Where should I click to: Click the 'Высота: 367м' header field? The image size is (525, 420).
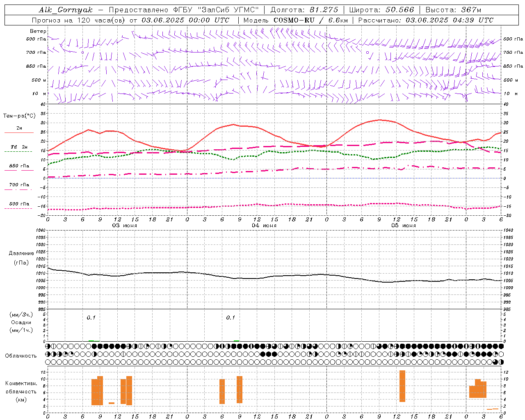tap(453, 10)
